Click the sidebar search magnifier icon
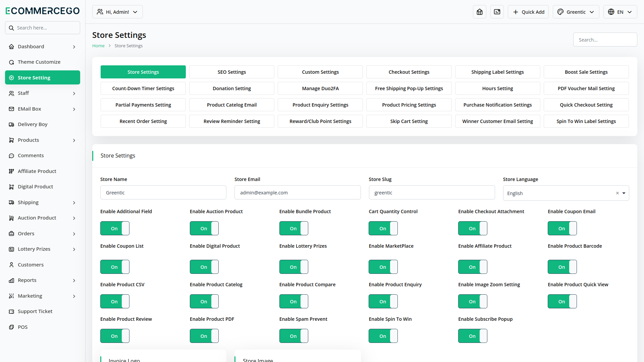 point(11,28)
